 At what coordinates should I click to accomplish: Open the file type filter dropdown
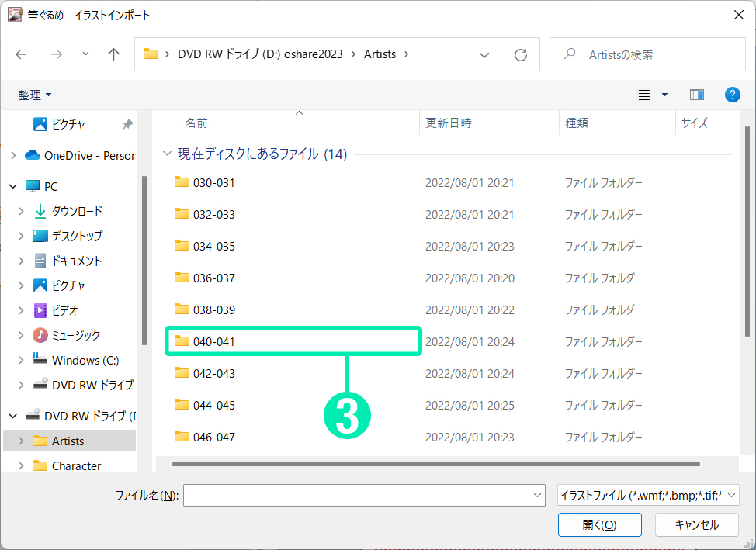pyautogui.click(x=647, y=495)
